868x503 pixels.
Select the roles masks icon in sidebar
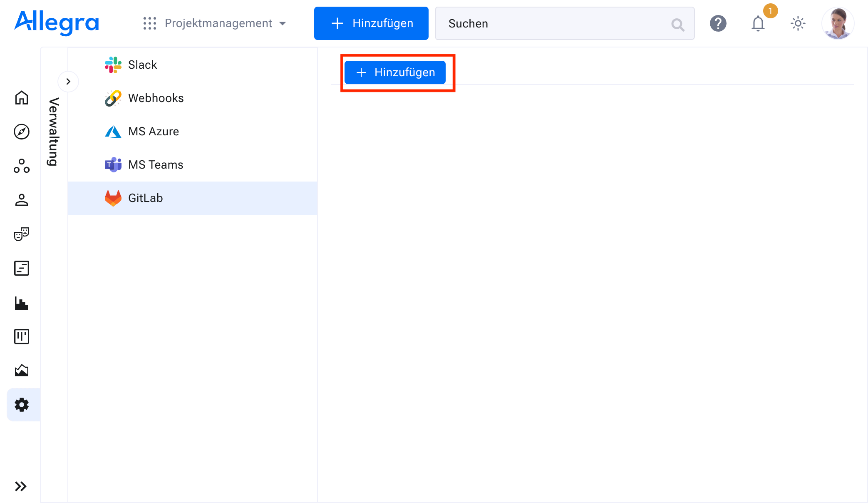[x=21, y=234]
